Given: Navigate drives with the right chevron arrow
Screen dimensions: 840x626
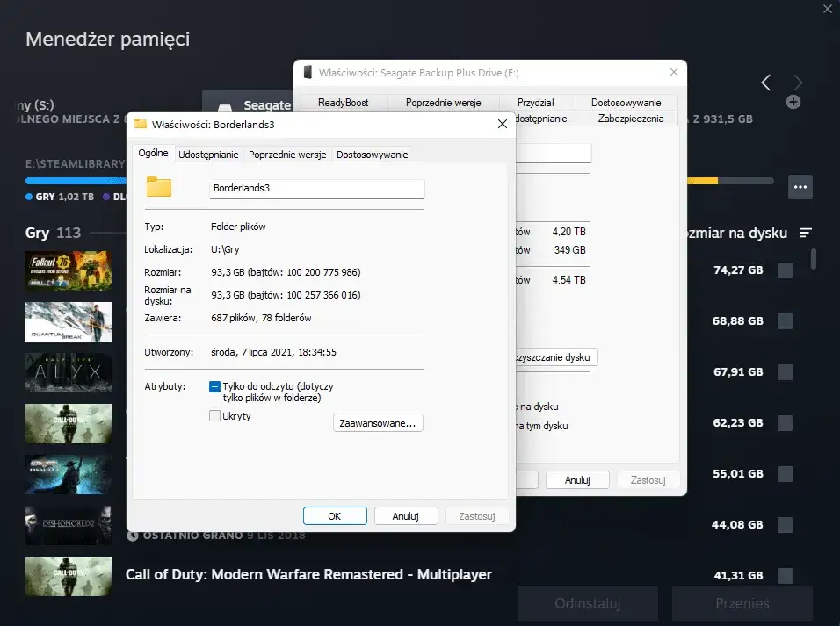Looking at the screenshot, I should click(x=797, y=82).
